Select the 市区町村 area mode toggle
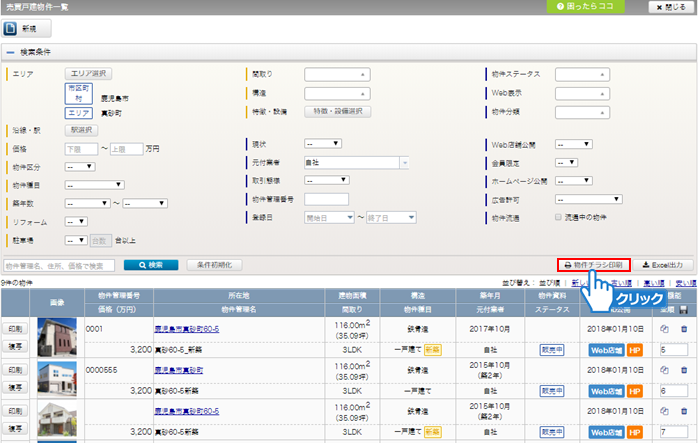The image size is (700, 443). (79, 94)
